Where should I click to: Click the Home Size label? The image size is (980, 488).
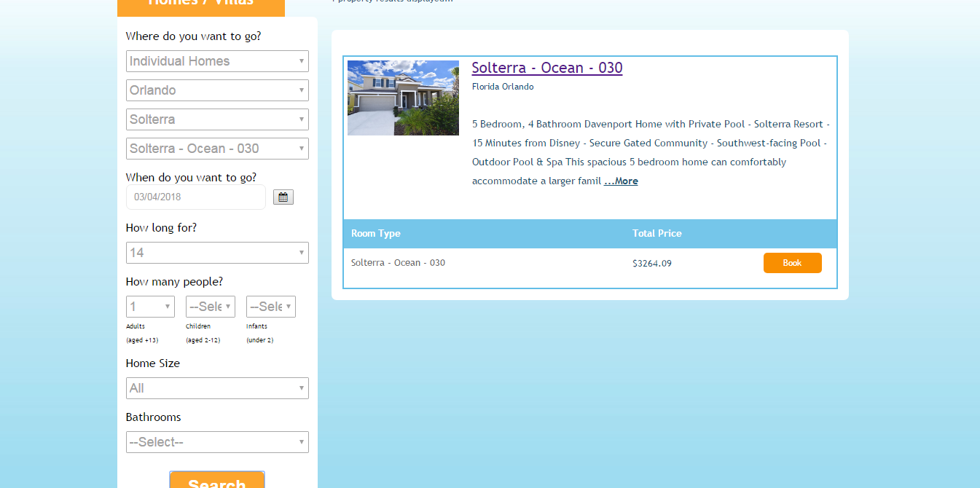coord(152,363)
